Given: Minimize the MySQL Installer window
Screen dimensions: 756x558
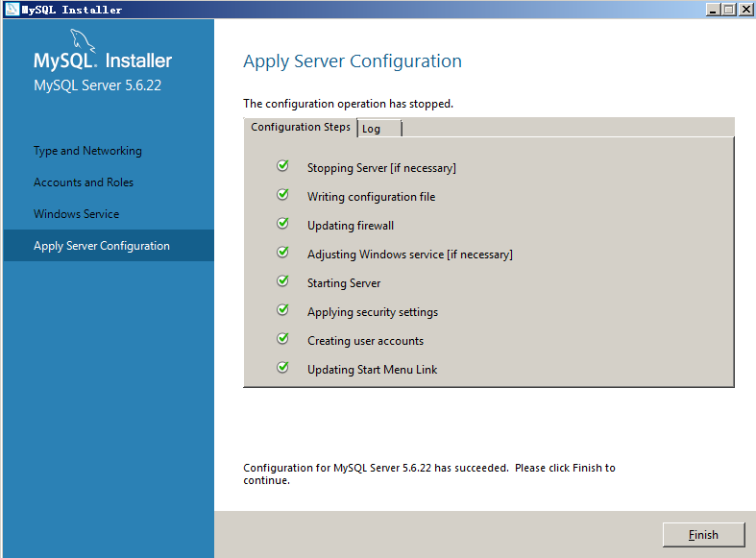Looking at the screenshot, I should click(x=713, y=10).
